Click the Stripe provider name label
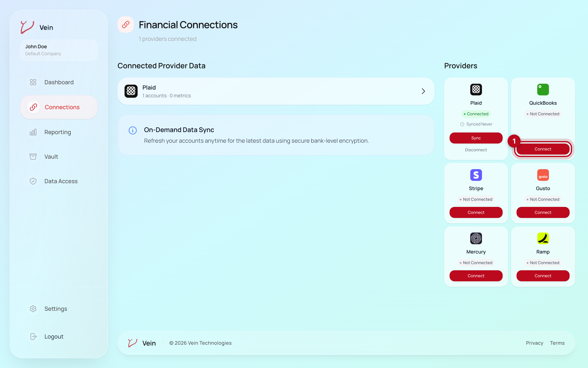 click(x=476, y=188)
